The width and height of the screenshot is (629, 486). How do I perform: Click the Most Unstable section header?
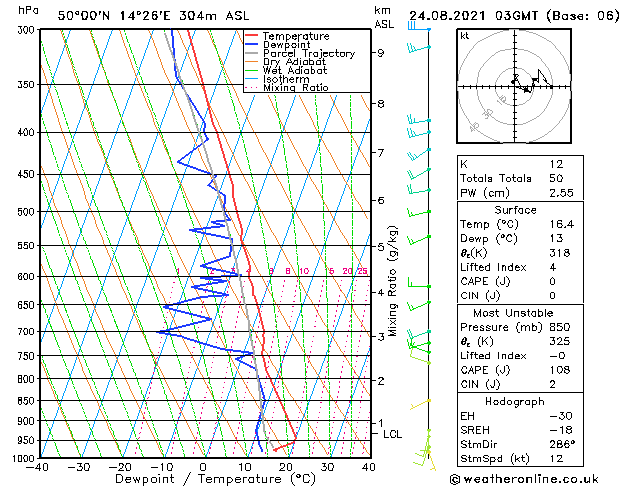pyautogui.click(x=513, y=313)
